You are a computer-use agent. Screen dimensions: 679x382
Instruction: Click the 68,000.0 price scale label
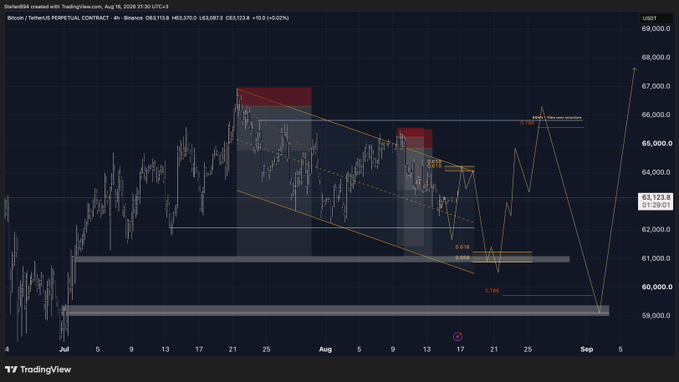click(656, 57)
